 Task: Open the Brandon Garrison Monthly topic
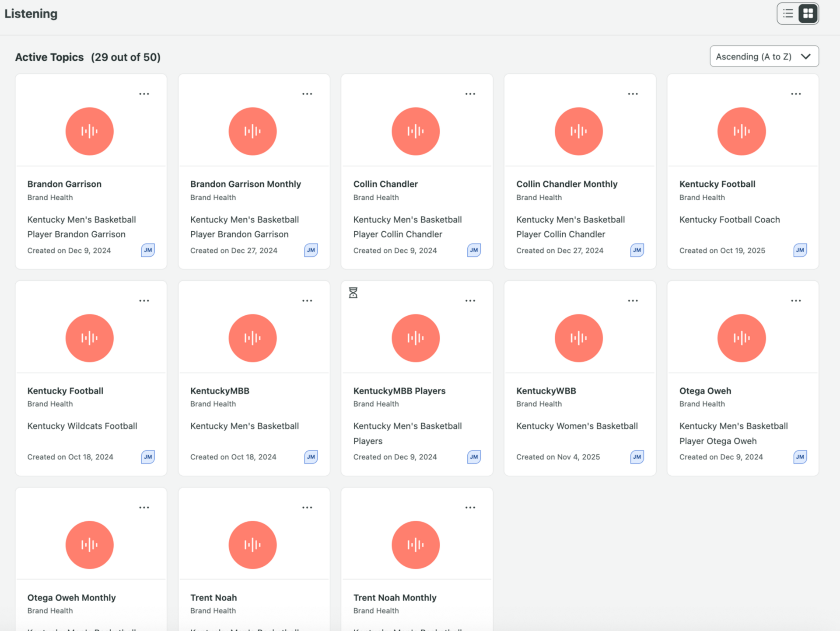click(x=245, y=184)
